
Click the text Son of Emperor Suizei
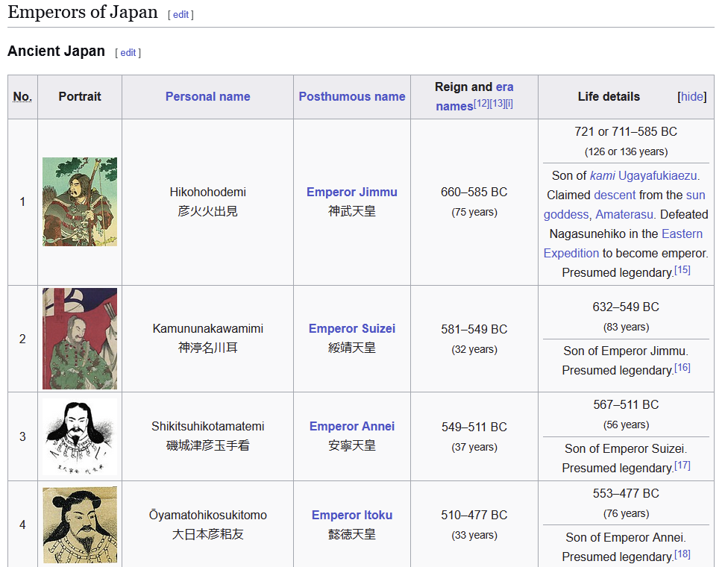(x=626, y=448)
